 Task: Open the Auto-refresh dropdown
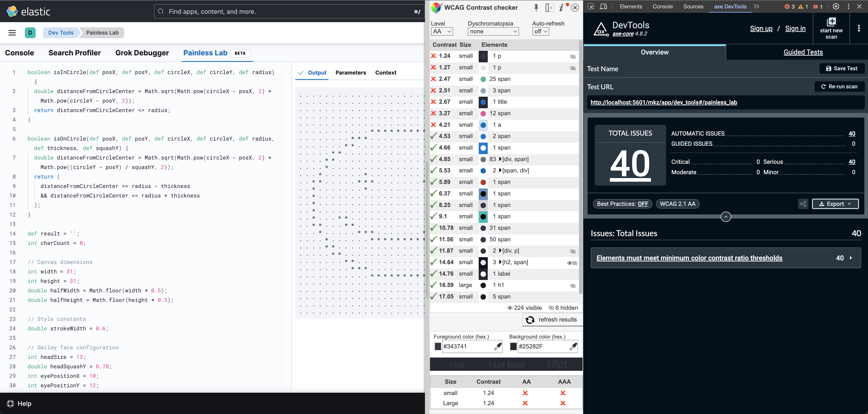[541, 31]
